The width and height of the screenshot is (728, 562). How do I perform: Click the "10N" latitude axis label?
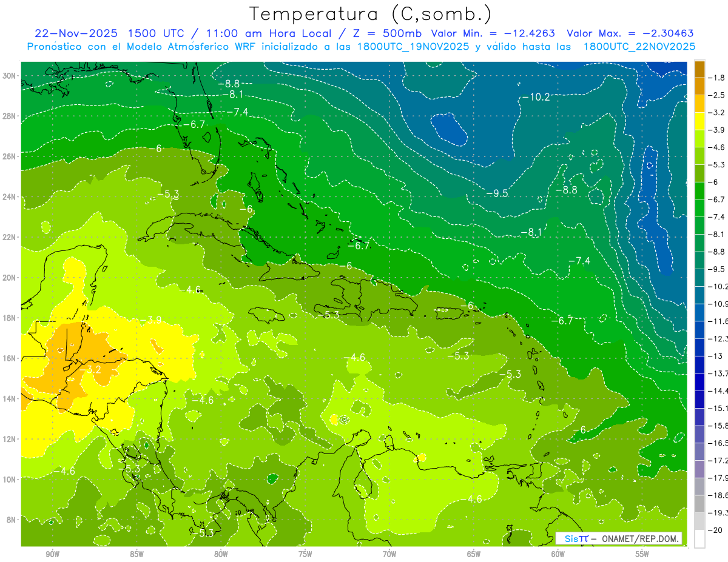click(x=10, y=479)
